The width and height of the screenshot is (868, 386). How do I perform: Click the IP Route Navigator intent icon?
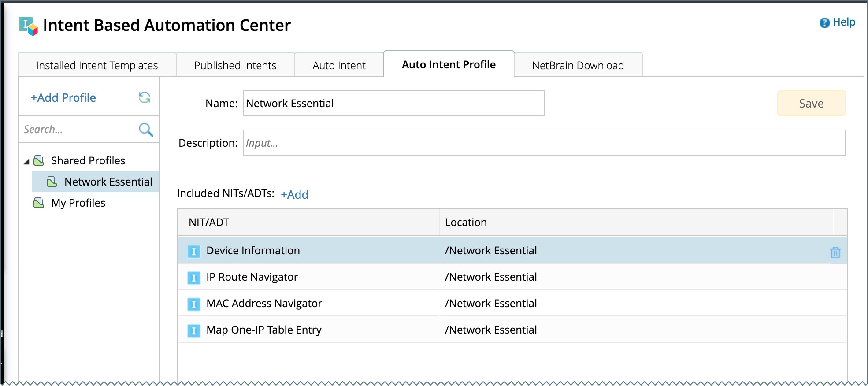pos(193,278)
